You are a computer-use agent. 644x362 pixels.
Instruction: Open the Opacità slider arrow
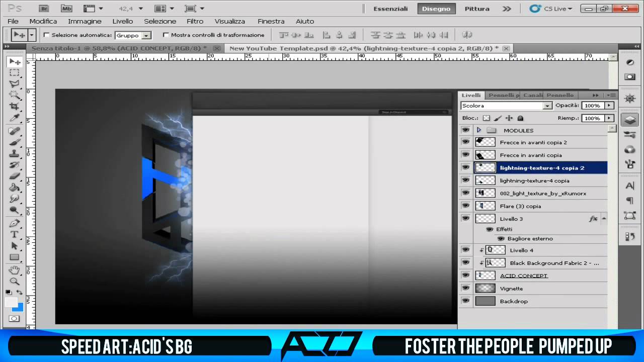(x=609, y=106)
